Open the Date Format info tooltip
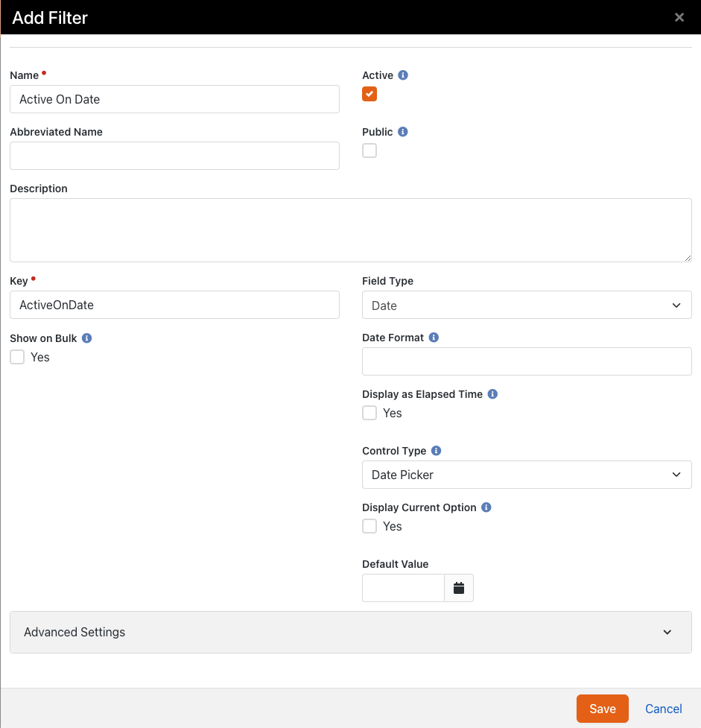The width and height of the screenshot is (701, 728). pyautogui.click(x=434, y=338)
